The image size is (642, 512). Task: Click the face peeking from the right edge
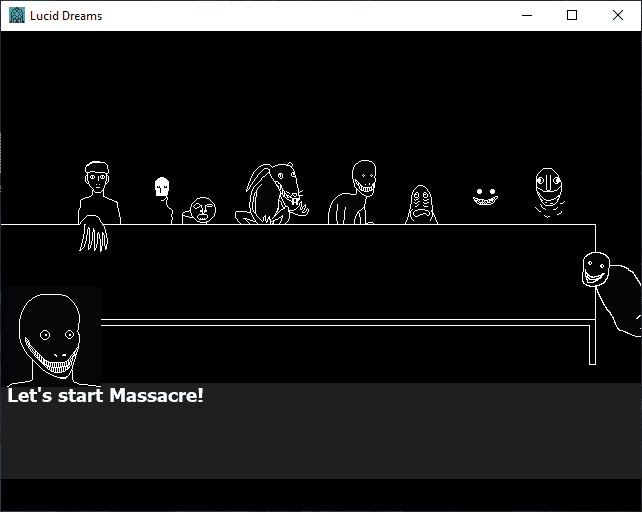(x=596, y=269)
